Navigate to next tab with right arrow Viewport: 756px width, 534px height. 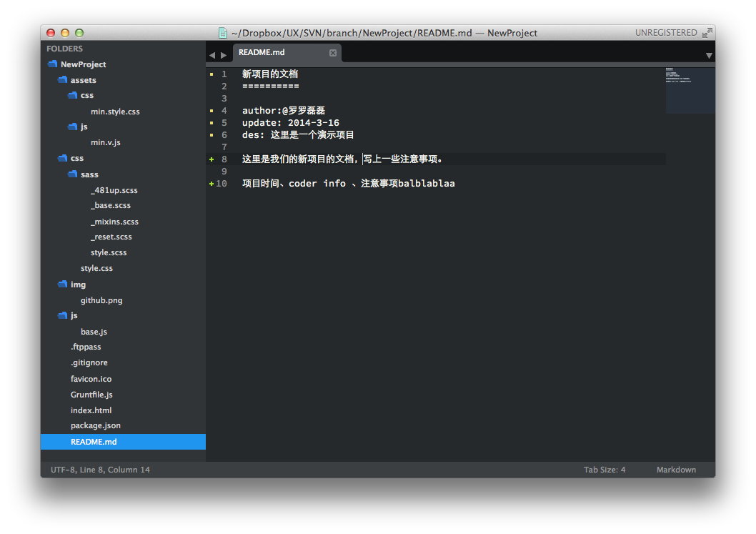tap(224, 55)
